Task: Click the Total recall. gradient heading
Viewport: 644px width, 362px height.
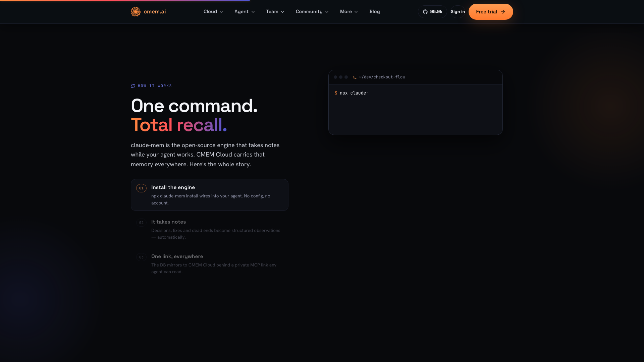Action: (179, 125)
